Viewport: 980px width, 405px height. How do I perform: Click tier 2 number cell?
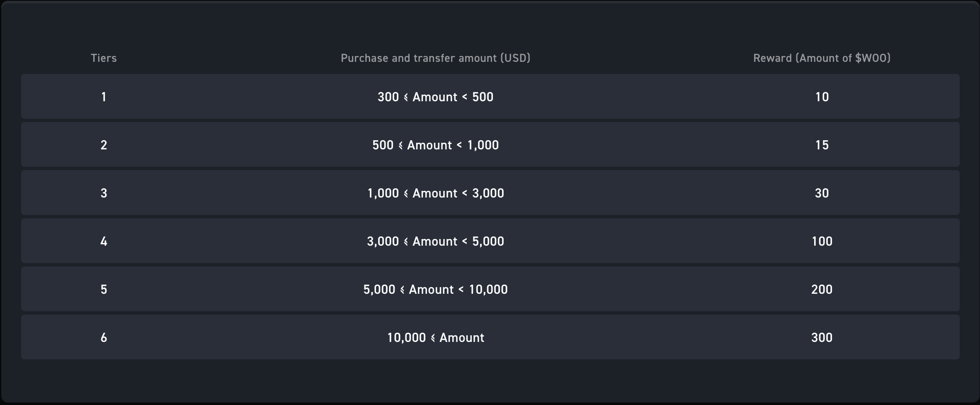click(x=104, y=145)
